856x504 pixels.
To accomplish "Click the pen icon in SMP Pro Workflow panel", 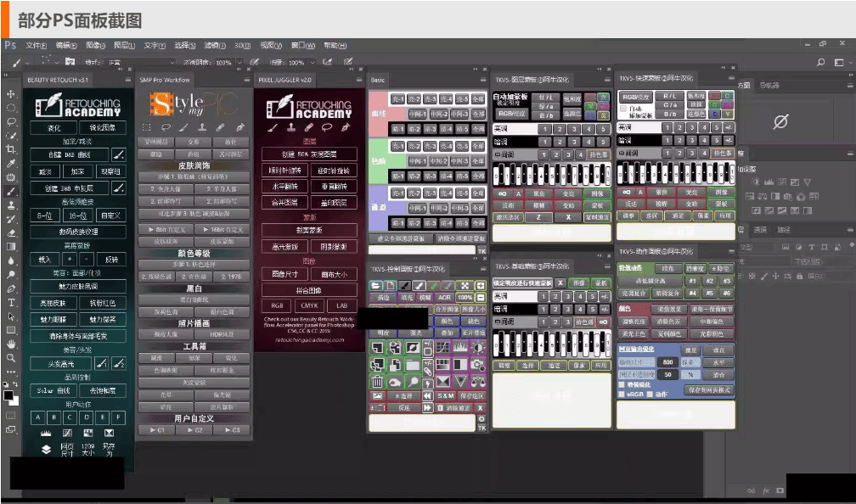I will coord(240,127).
